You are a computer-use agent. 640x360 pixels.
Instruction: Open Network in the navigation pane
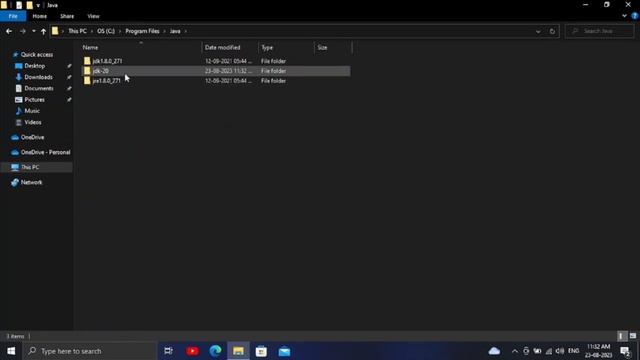tap(31, 182)
